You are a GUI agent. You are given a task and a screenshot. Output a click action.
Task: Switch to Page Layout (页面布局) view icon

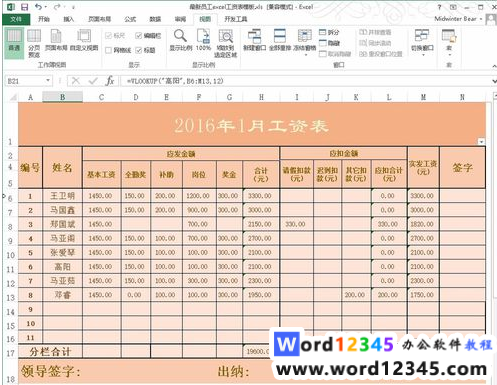[56, 40]
